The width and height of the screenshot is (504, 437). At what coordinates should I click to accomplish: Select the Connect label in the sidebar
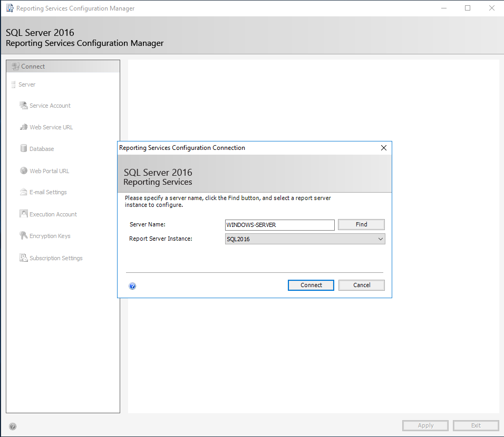[33, 66]
